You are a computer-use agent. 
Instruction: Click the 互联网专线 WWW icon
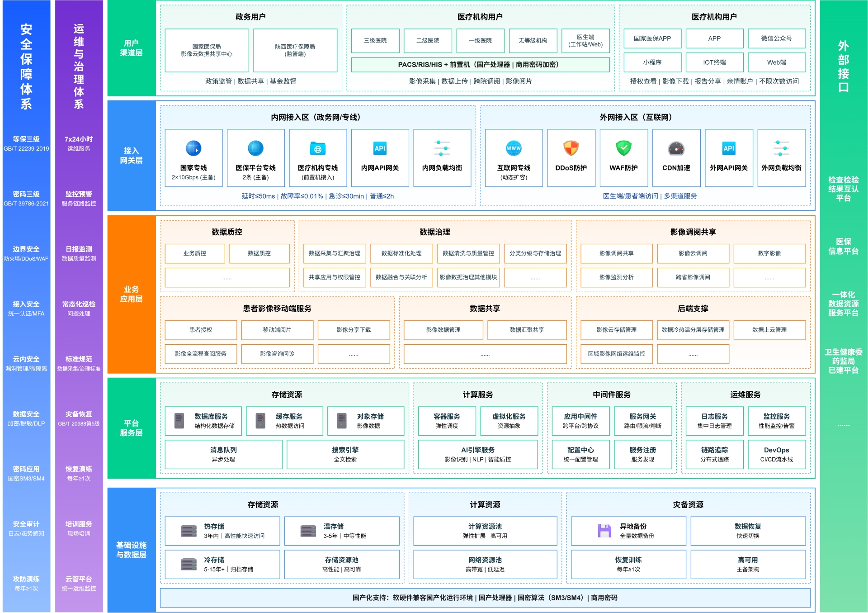(514, 148)
